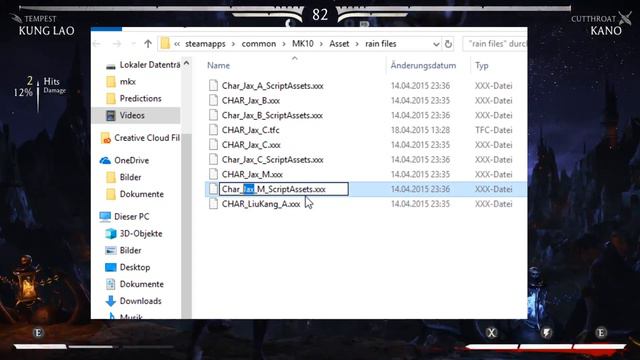
Task: Click the mkx folder icon
Action: (x=111, y=82)
